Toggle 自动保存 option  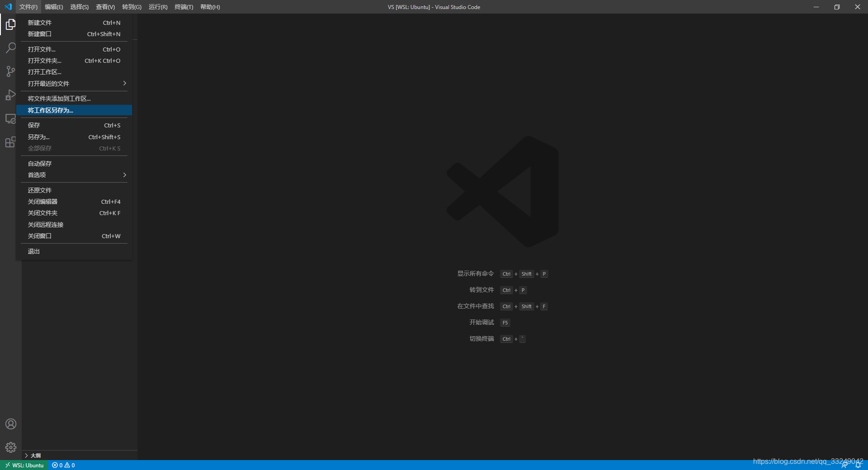tap(74, 164)
